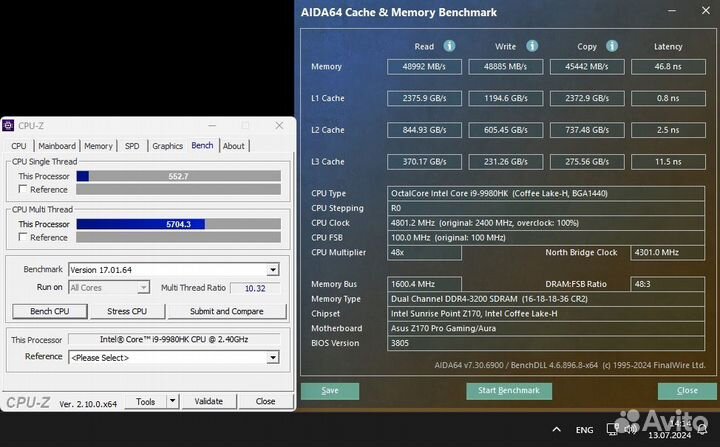
Task: Click the Validate button
Action: point(208,401)
